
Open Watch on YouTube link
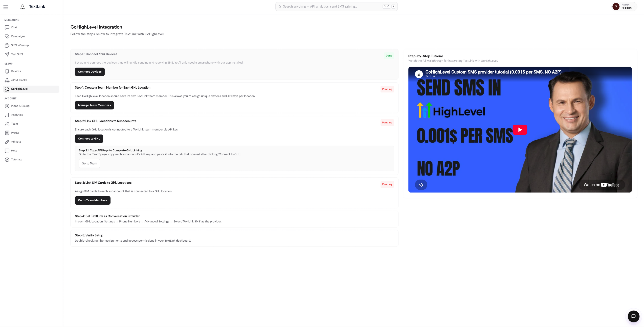point(601,185)
